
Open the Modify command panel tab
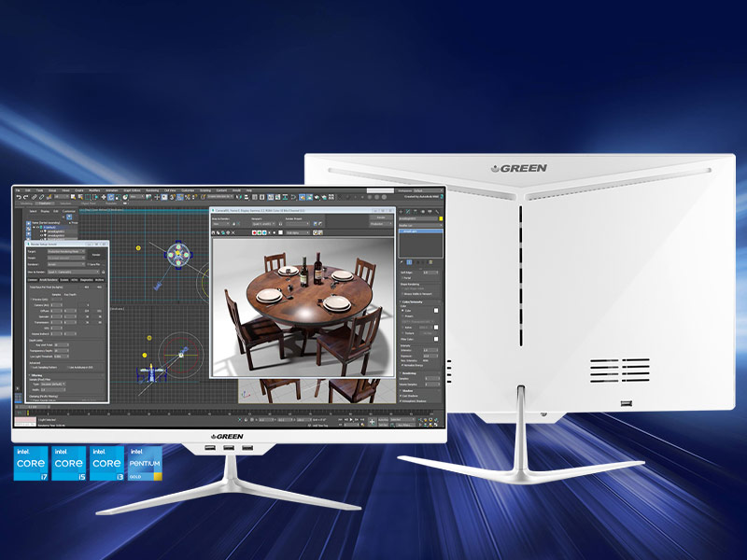pos(408,212)
